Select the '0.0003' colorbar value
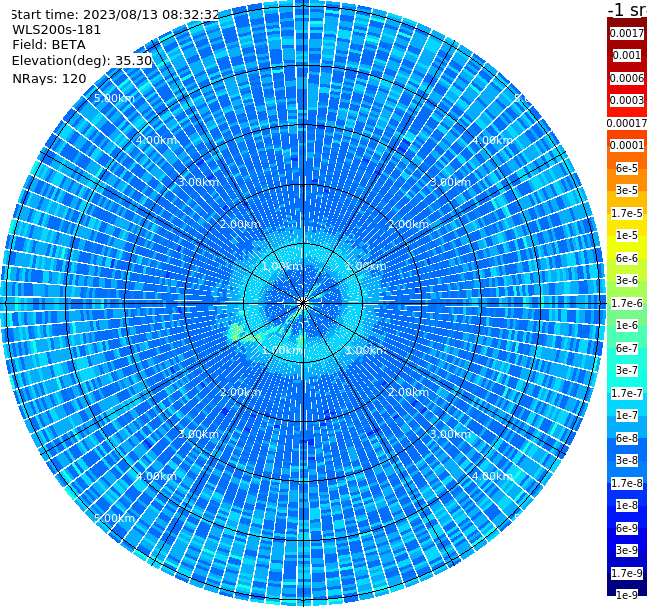 coord(627,100)
